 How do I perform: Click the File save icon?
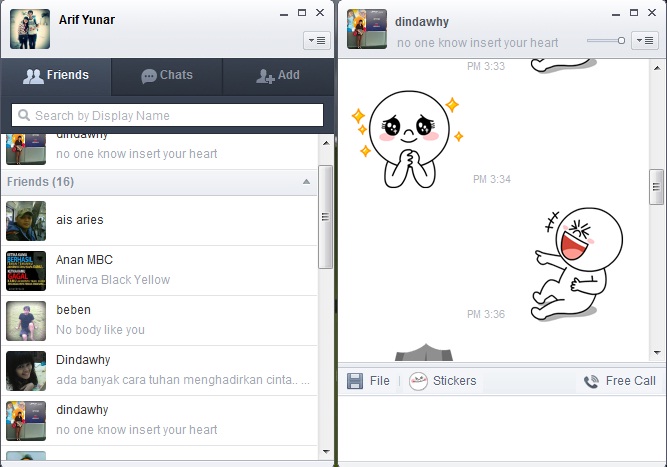tap(355, 381)
